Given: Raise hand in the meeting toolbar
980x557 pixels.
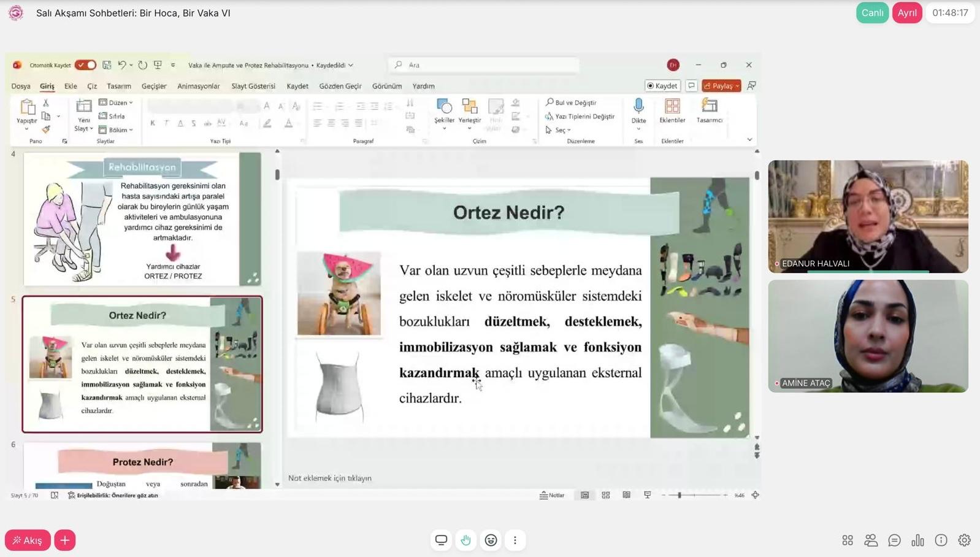Looking at the screenshot, I should tap(466, 540).
